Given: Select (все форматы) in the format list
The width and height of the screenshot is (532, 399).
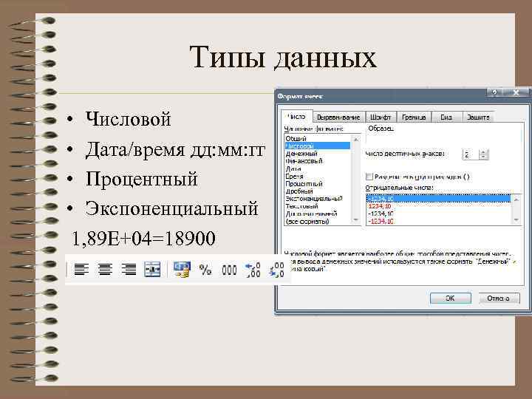Looking at the screenshot, I should click(318, 221).
